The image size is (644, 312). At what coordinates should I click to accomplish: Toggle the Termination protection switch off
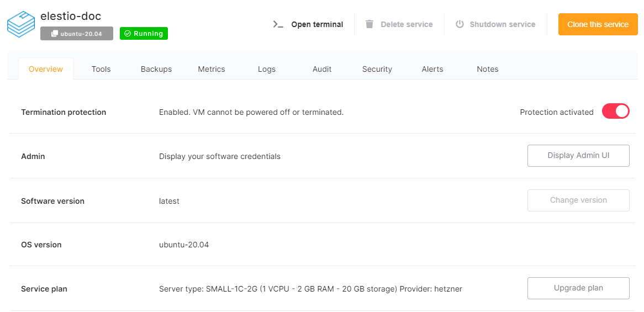pos(615,112)
